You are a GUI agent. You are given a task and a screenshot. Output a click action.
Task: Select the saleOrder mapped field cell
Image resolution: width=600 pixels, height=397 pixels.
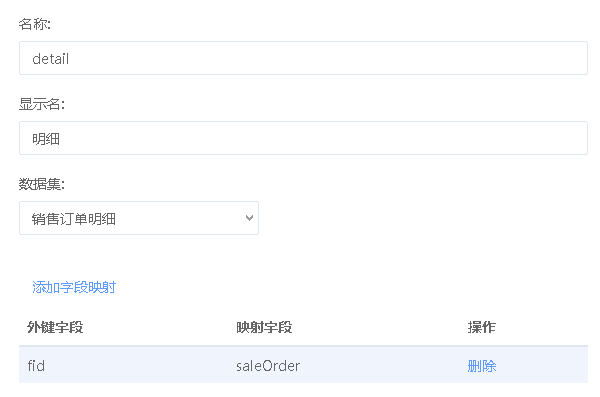pos(268,366)
